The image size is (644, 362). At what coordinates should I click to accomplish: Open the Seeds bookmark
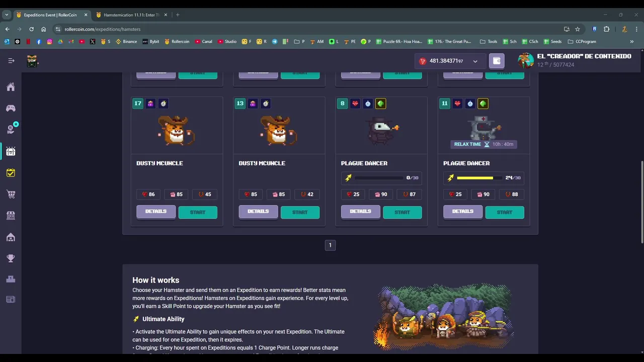[552, 42]
